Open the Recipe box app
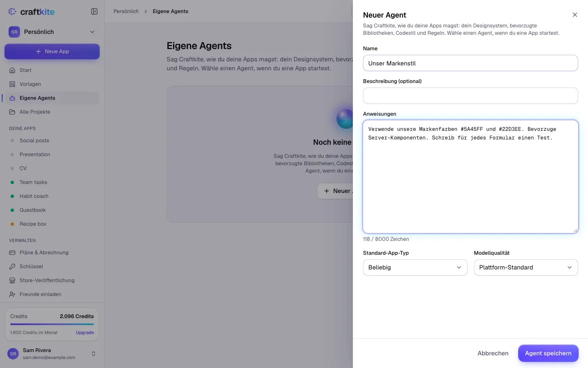Image resolution: width=588 pixels, height=368 pixels. [52, 224]
